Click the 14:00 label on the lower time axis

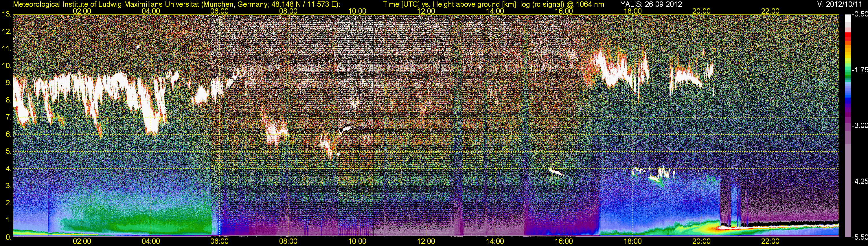[x=495, y=242]
